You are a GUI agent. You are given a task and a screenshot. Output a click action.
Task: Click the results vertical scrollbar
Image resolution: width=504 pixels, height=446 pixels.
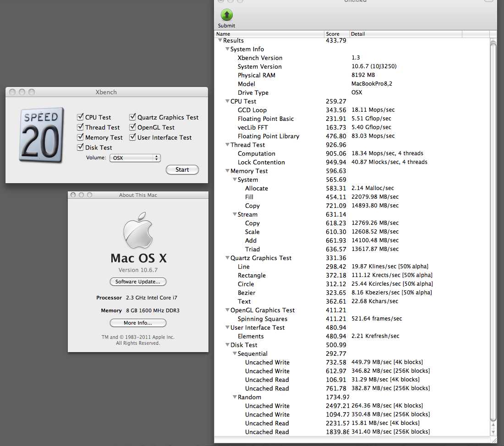(x=493, y=231)
